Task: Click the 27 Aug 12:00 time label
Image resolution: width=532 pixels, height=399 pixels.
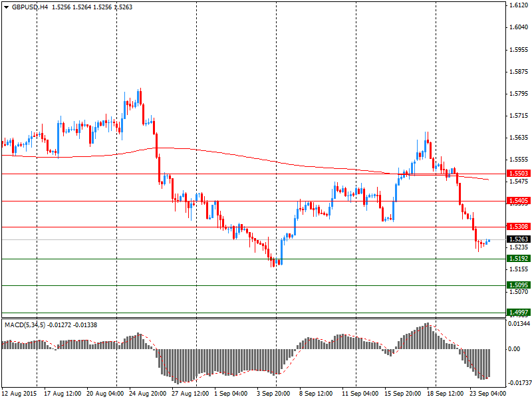Action: pyautogui.click(x=190, y=394)
